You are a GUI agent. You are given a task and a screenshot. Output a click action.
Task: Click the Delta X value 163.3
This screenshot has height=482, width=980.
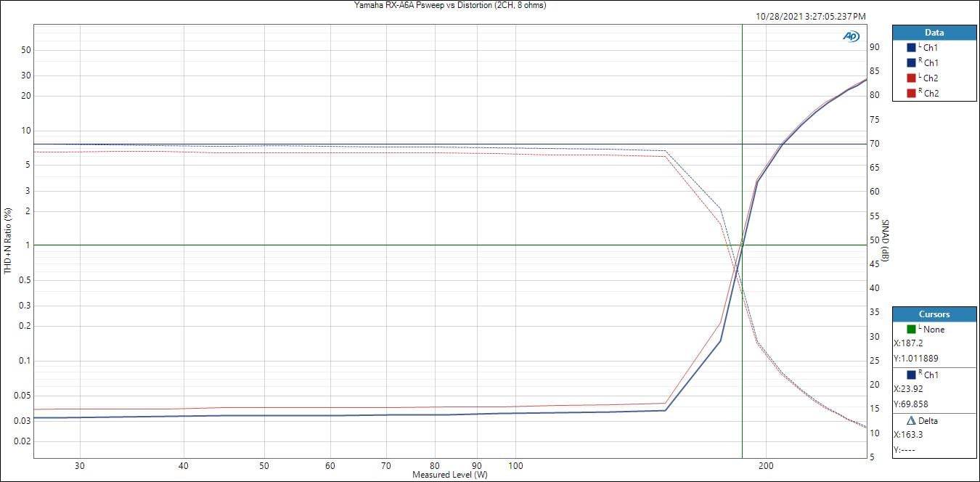(909, 435)
